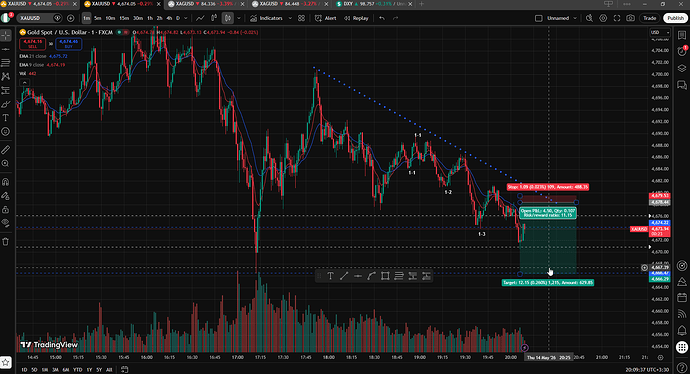Image resolution: width=690 pixels, height=374 pixels.
Task: Click the Undo arrow in toolbar
Action: (382, 18)
